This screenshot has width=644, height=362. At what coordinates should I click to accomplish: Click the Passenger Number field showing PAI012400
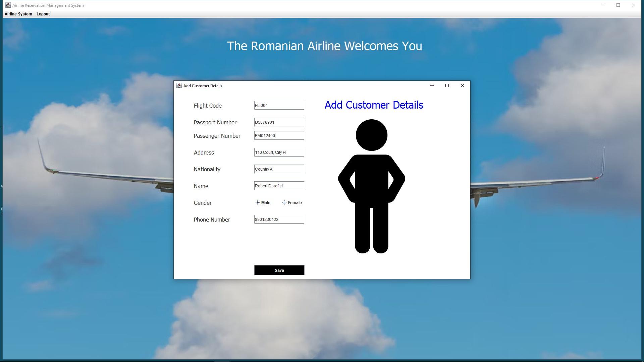pyautogui.click(x=279, y=135)
